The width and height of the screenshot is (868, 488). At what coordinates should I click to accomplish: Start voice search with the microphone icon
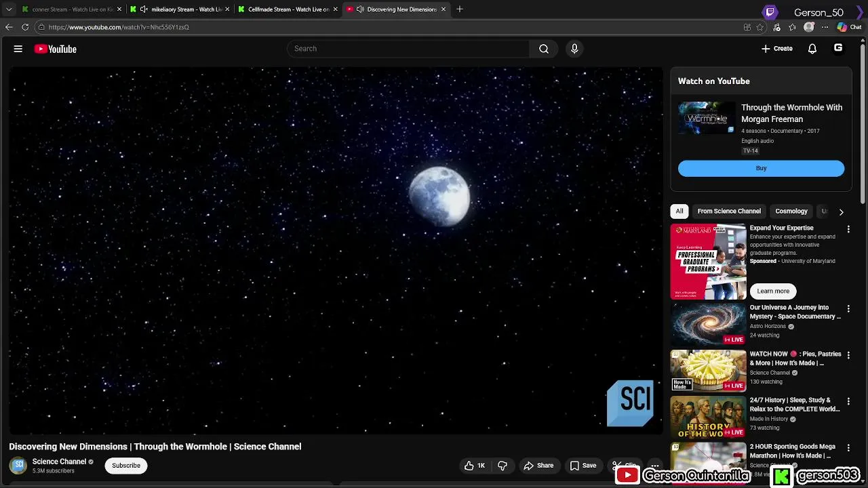click(x=574, y=49)
